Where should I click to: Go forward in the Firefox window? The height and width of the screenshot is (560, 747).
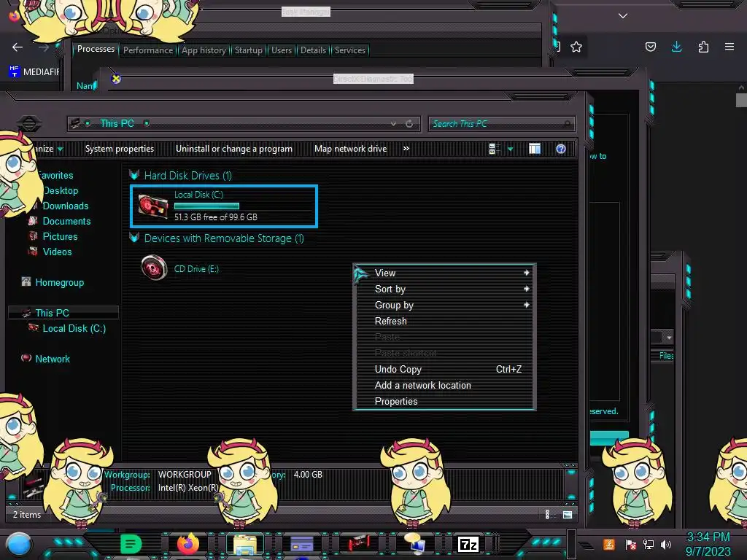coord(44,47)
